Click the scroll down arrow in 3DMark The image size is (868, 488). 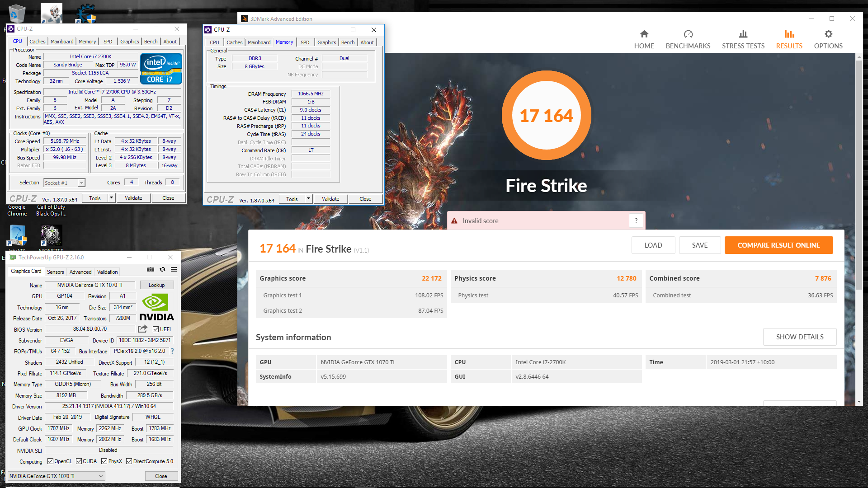tap(859, 402)
